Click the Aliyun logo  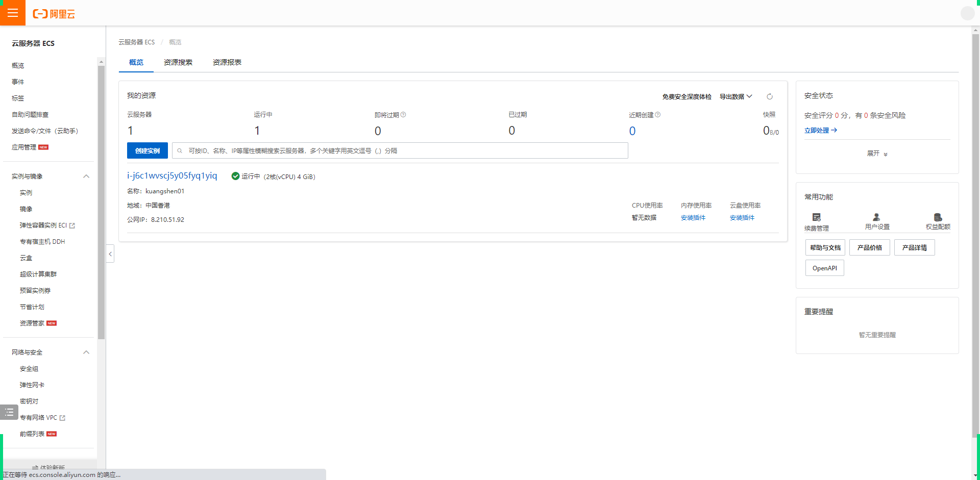click(54, 14)
